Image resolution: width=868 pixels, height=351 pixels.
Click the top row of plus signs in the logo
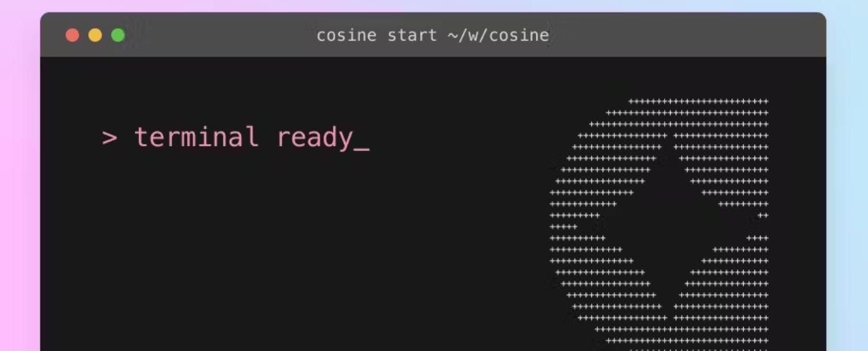click(698, 101)
